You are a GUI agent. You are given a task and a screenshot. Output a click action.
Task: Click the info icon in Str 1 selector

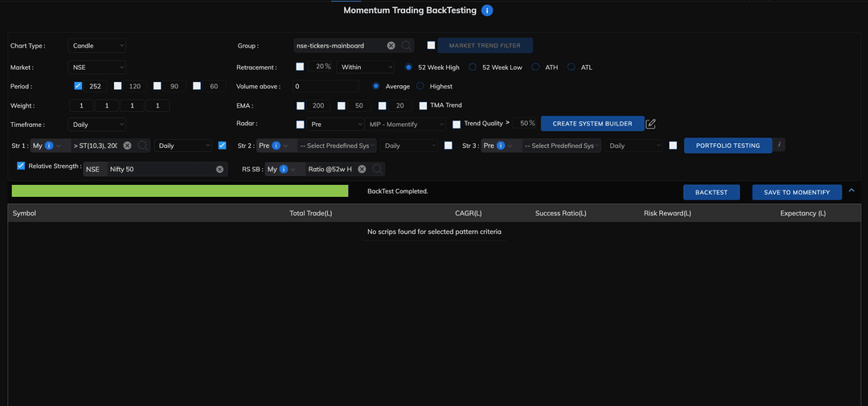(49, 146)
